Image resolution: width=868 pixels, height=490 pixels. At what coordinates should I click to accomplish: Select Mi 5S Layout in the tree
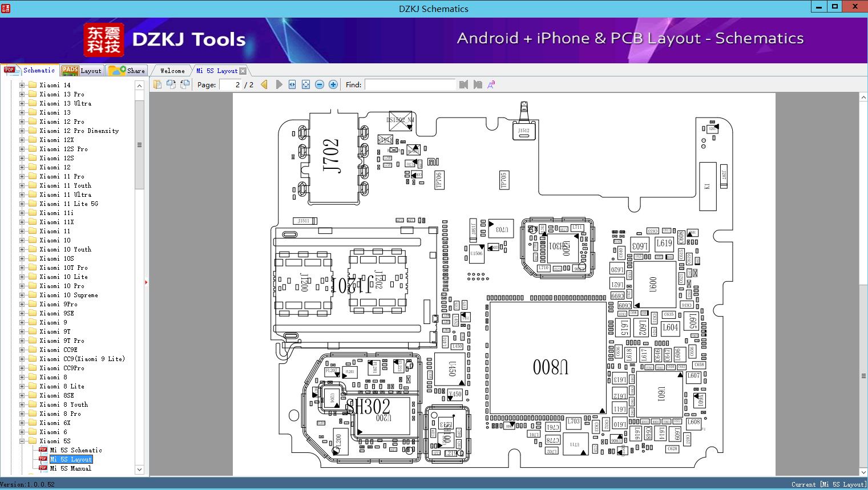(71, 459)
